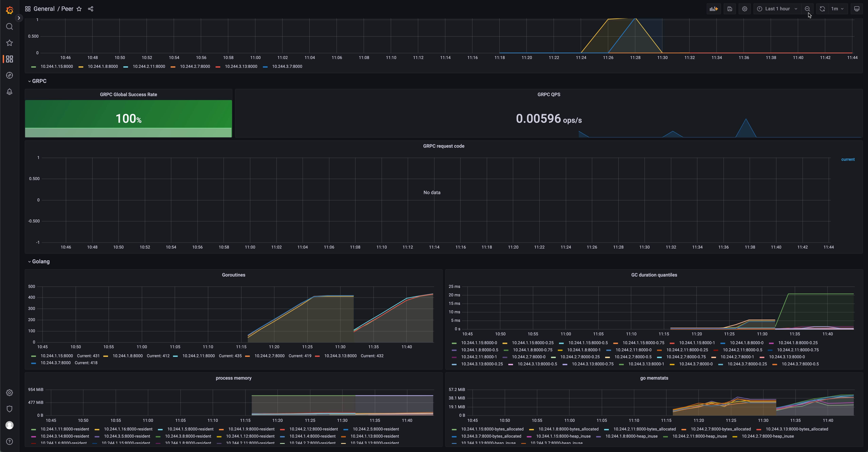The image size is (868, 452).
Task: Click the Save dashboard icon
Action: pyautogui.click(x=729, y=9)
